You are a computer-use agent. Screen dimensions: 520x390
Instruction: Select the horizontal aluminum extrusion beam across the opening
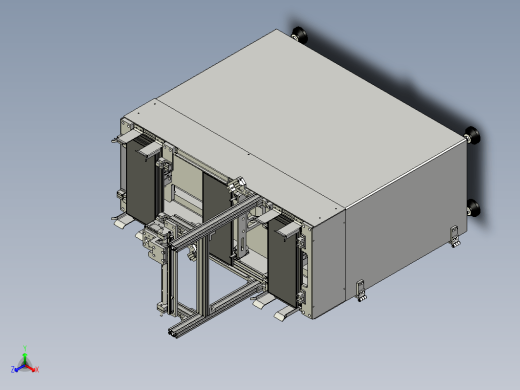(x=217, y=223)
